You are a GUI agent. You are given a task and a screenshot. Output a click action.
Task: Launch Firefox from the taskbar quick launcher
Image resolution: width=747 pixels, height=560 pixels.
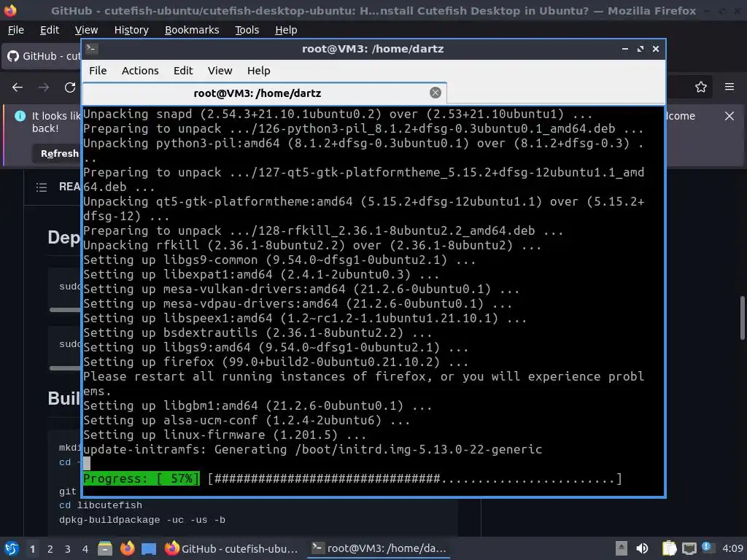(x=127, y=548)
